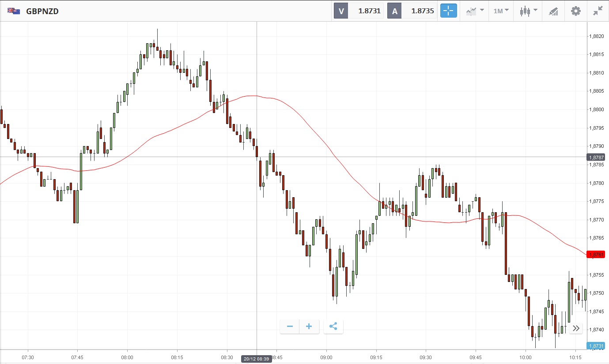This screenshot has width=609, height=364.
Task: Open the drawing tools pencil icon
Action: 553,11
